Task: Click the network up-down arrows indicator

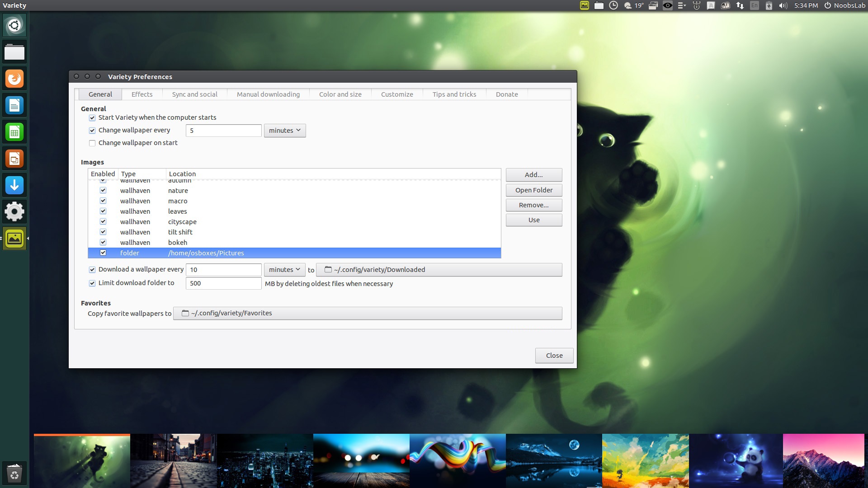Action: [740, 5]
